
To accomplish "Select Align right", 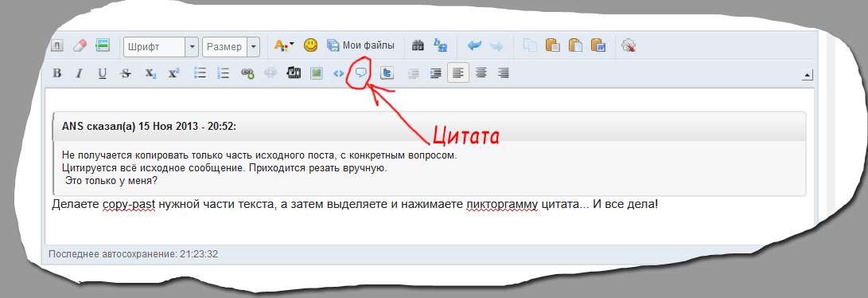I will [503, 73].
